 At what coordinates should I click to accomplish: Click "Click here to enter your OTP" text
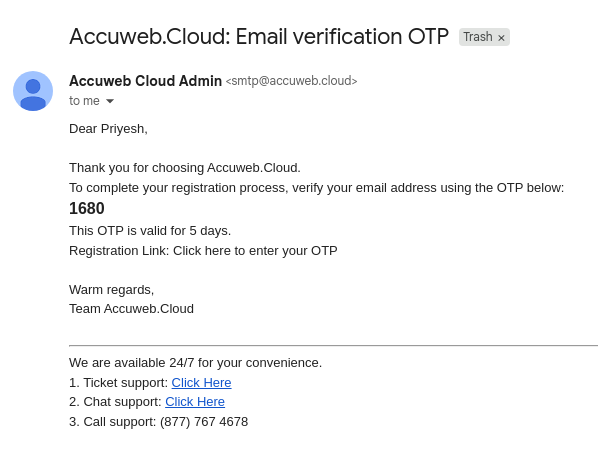(255, 251)
